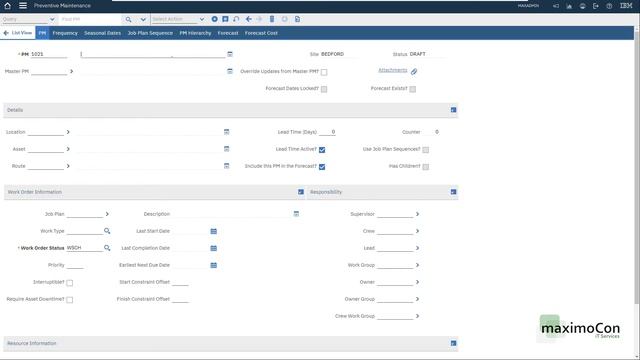Open the attachments paperclip icon
The image size is (640, 360).
coord(414,71)
